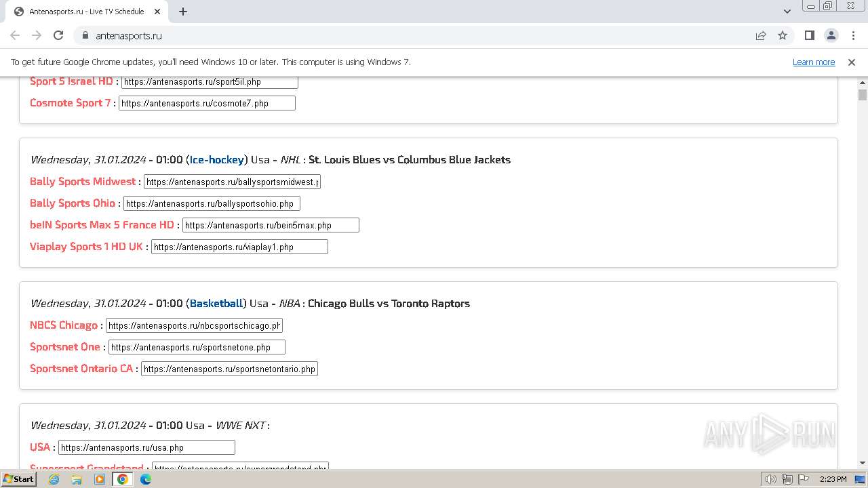Click the usa.php URL field
This screenshot has height=488, width=868.
coord(146,447)
